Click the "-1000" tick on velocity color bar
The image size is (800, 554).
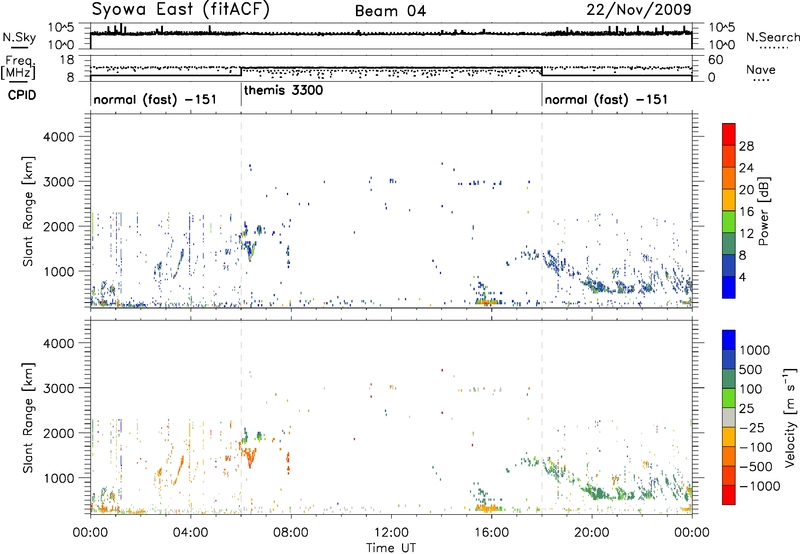[x=760, y=486]
